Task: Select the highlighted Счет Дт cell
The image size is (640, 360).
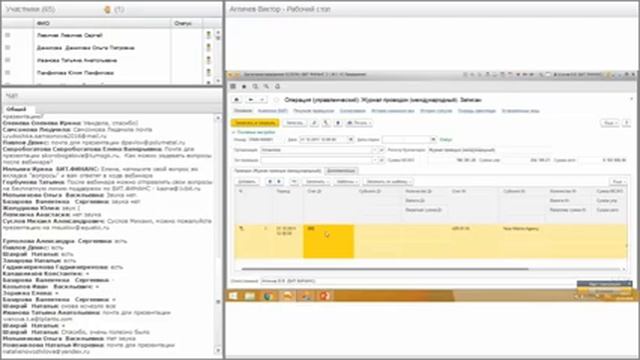Action: coord(329,241)
